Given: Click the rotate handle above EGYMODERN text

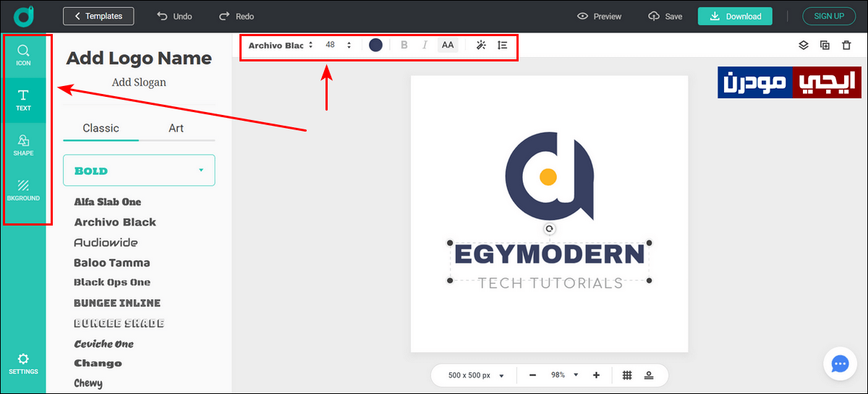Looking at the screenshot, I should (x=550, y=229).
